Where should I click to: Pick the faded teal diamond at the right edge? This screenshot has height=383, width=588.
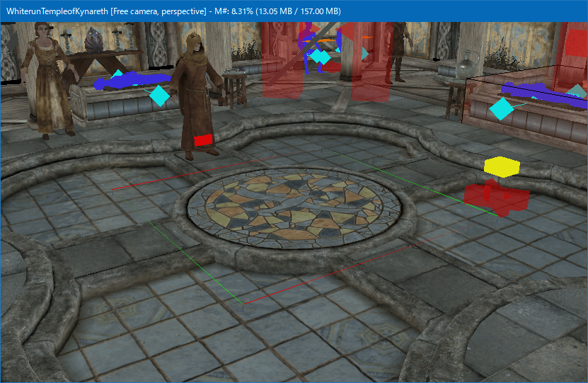coord(577,92)
